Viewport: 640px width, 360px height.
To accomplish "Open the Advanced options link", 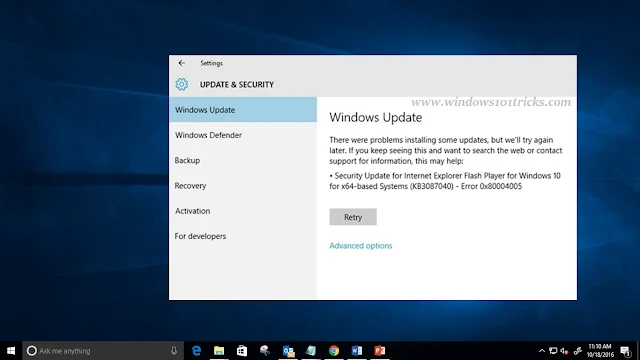I will [x=361, y=245].
